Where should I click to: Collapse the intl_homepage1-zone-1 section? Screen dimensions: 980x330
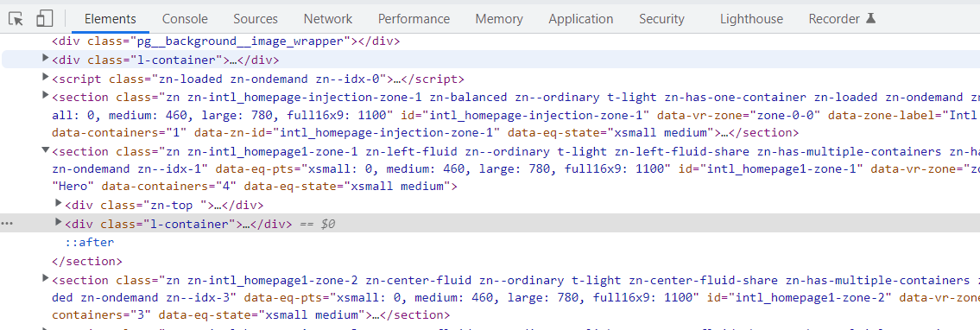pos(45,150)
